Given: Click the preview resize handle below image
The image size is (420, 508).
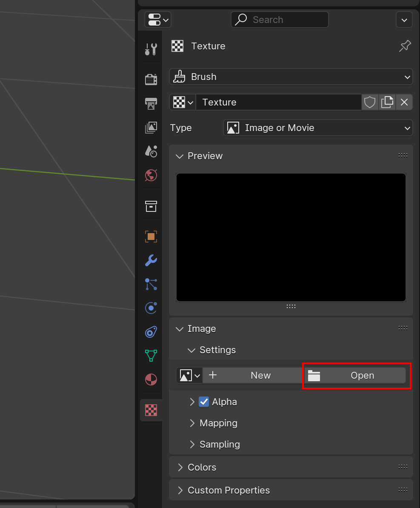Looking at the screenshot, I should [x=291, y=306].
